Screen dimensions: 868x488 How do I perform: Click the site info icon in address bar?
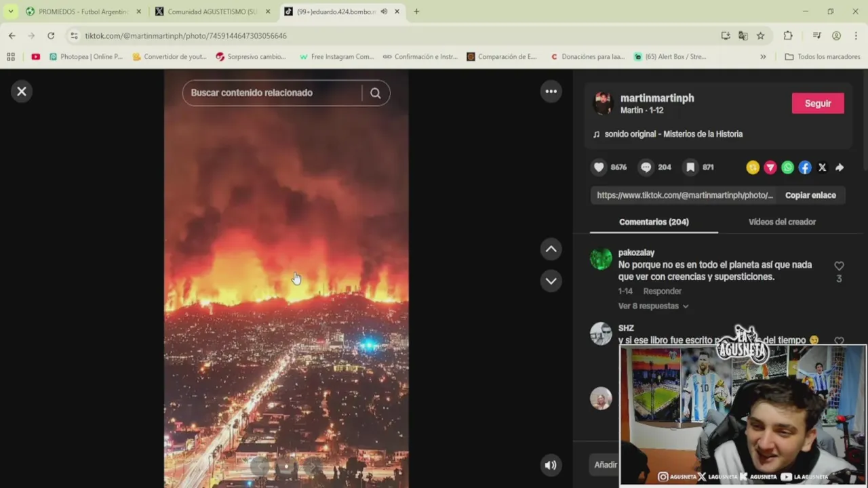[x=74, y=36]
